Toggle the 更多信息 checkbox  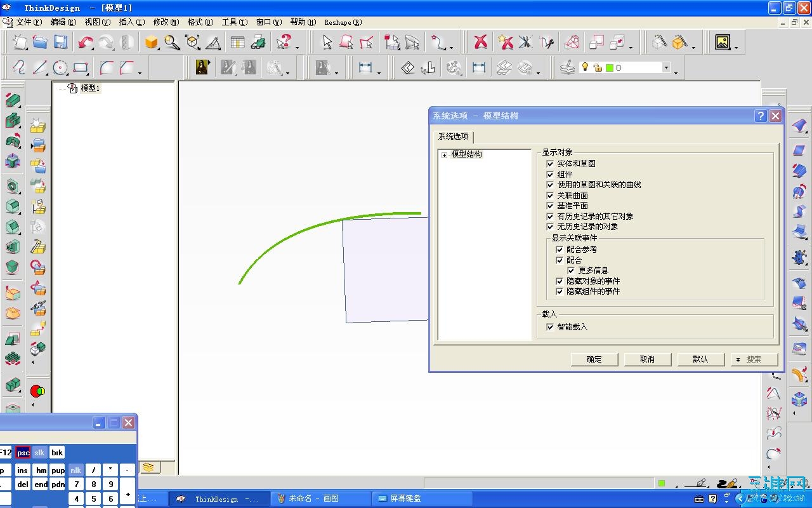click(571, 271)
